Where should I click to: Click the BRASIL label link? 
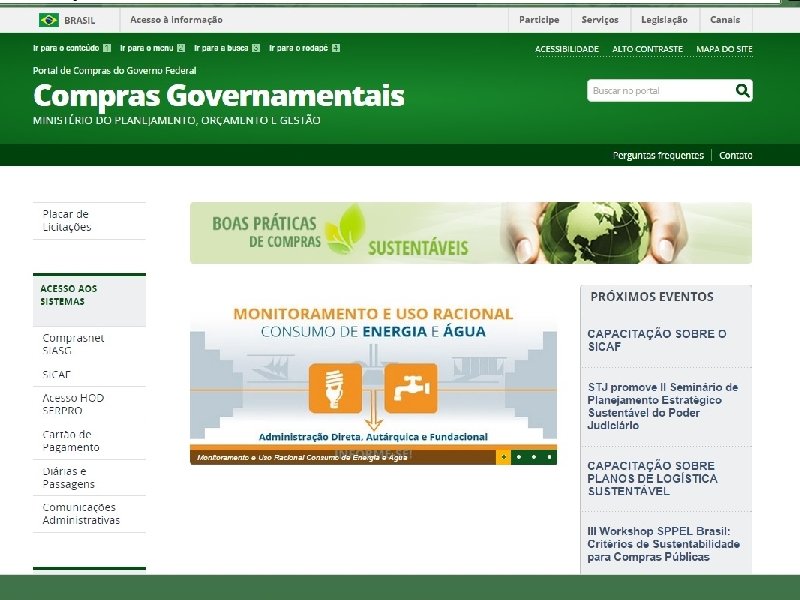[80, 20]
